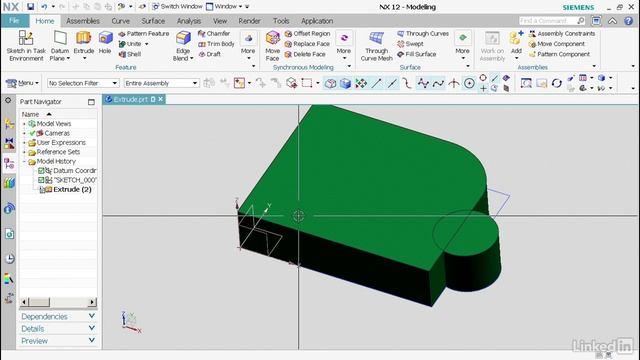Image resolution: width=640 pixels, height=360 pixels.
Task: Select the Datum Plane tool
Action: 60,46
